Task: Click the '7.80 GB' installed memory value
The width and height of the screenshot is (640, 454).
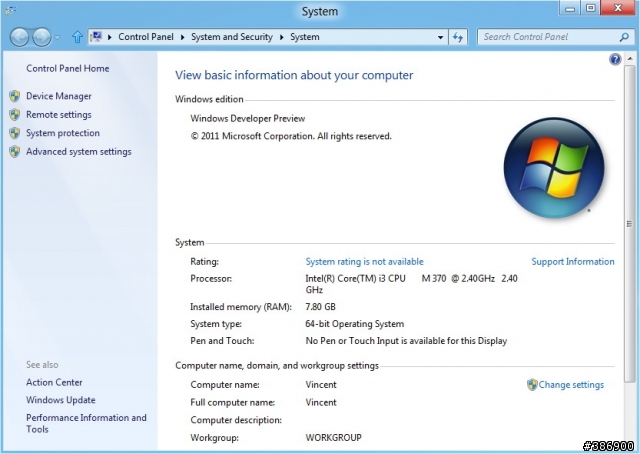Action: (x=320, y=307)
